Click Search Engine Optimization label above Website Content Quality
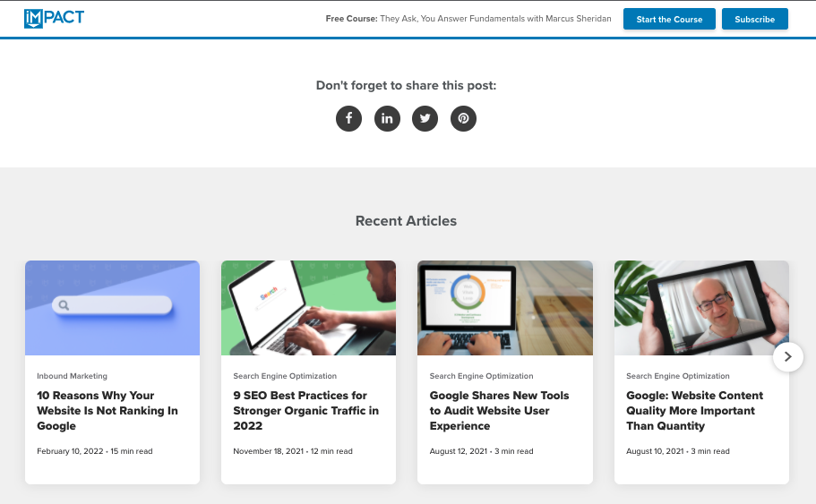The image size is (816, 504). 677,376
